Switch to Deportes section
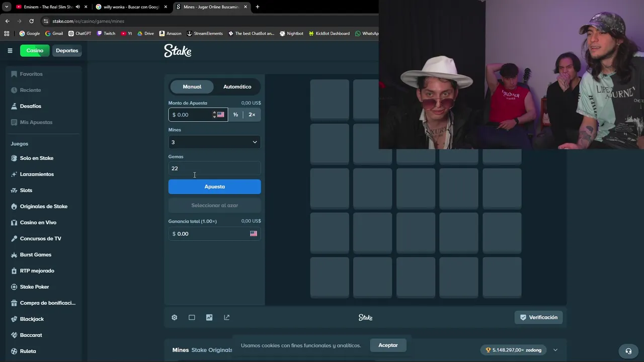The image size is (644, 362). 67,50
